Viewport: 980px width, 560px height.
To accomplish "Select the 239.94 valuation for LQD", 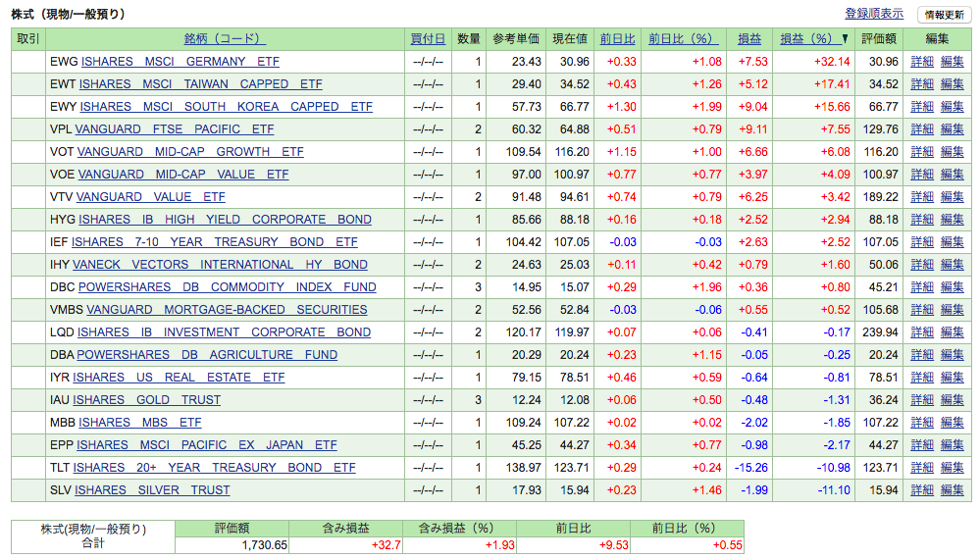I will [x=880, y=331].
